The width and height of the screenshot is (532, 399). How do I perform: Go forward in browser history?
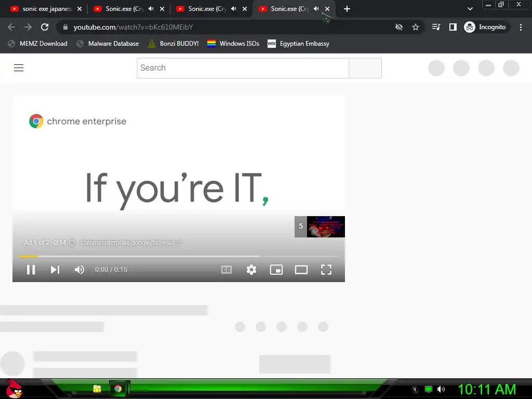pos(28,27)
